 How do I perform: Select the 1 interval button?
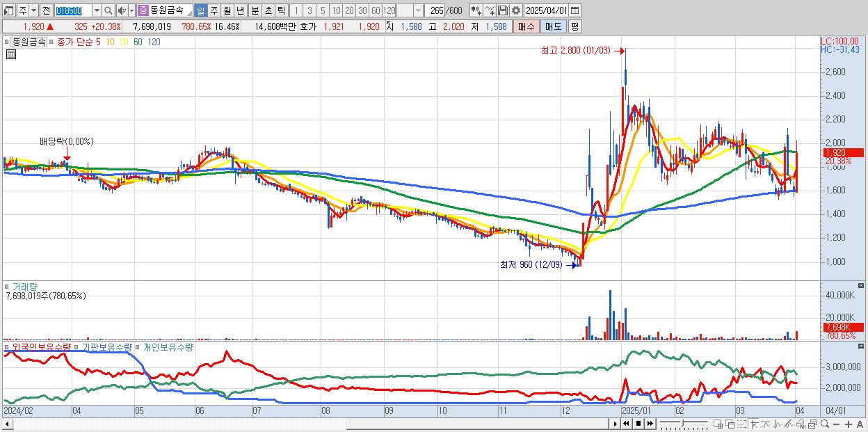(296, 10)
